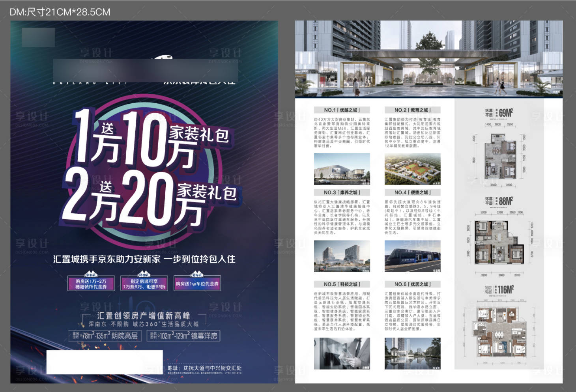Click the shopping mall rendering thumbnail
Viewport: 576px width, 392px height.
tap(342, 169)
